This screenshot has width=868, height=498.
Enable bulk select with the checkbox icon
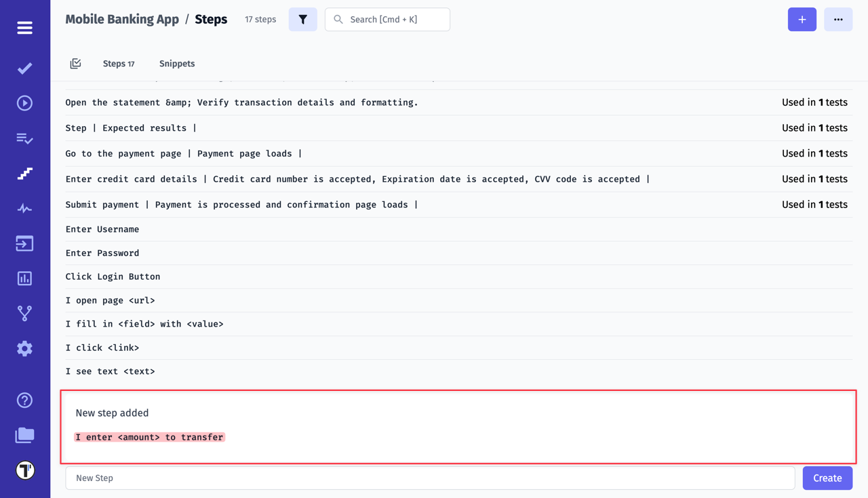click(x=75, y=63)
